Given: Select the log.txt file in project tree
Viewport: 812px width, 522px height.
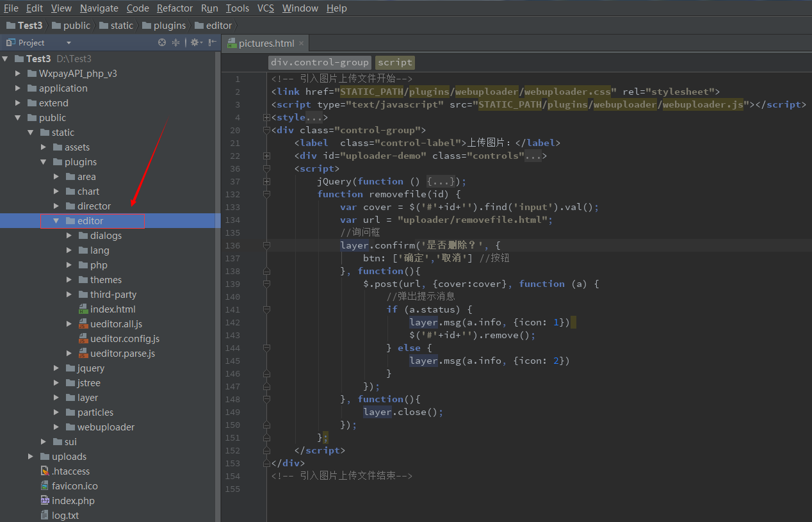Looking at the screenshot, I should (x=65, y=516).
